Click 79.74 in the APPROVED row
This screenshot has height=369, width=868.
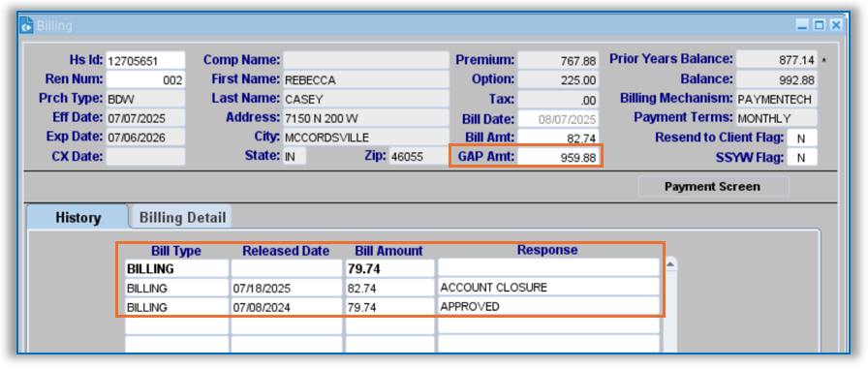389,306
